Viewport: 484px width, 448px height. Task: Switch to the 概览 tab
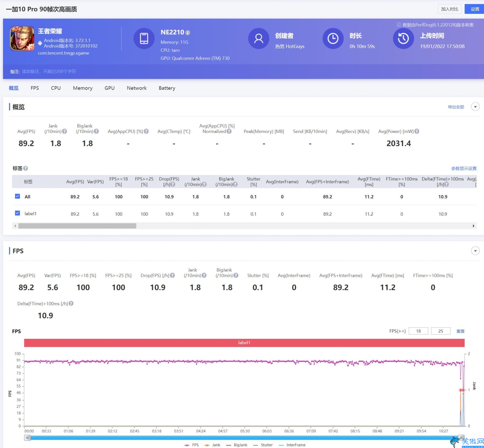pos(14,88)
